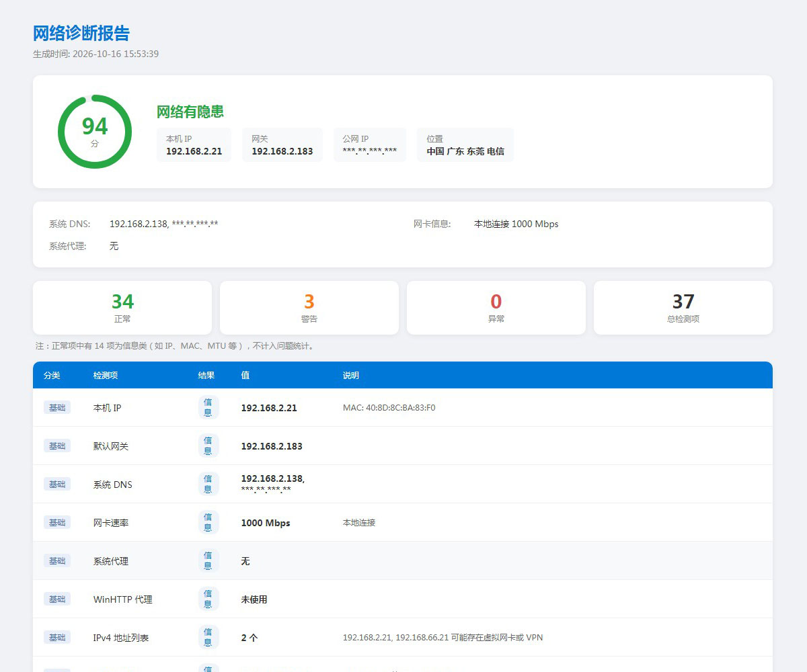Open the 3 警告 stat card
Image resolution: width=807 pixels, height=672 pixels.
click(x=309, y=308)
